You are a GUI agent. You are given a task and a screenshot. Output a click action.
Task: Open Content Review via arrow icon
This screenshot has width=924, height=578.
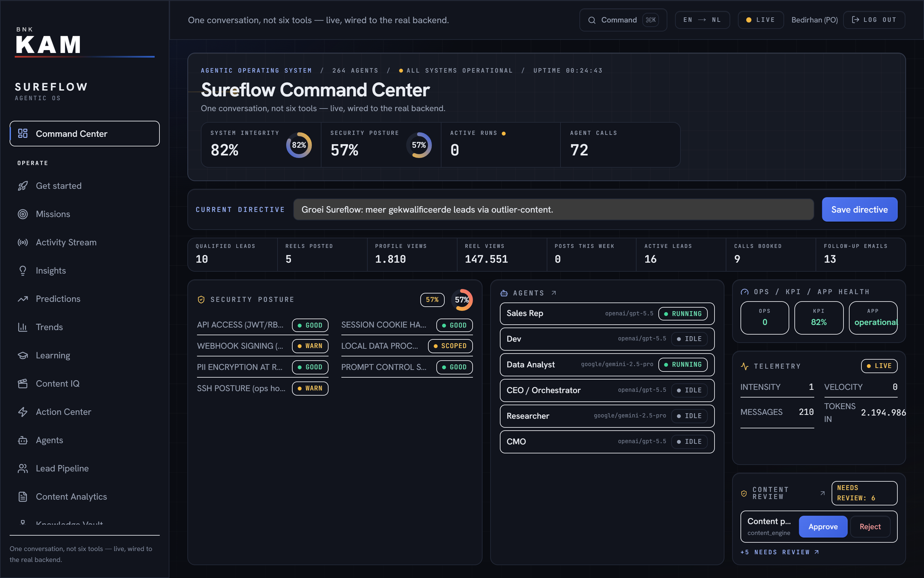822,493
